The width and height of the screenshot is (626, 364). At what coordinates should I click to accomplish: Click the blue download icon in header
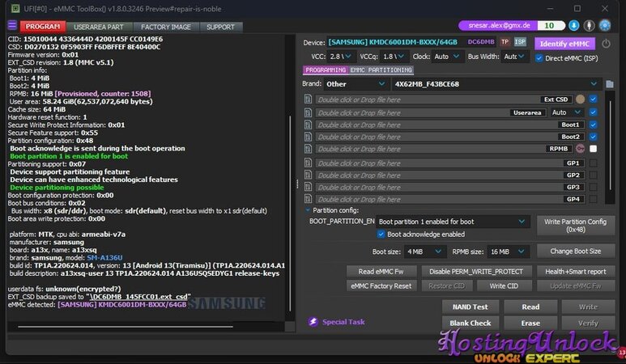pyautogui.click(x=574, y=26)
